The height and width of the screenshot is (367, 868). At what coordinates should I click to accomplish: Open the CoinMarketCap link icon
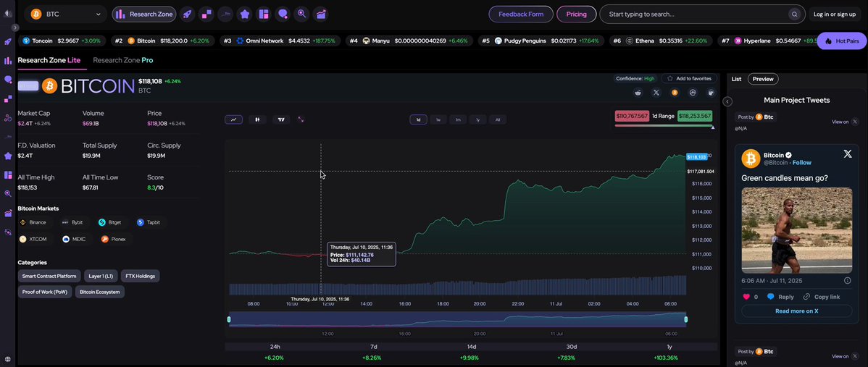(693, 93)
